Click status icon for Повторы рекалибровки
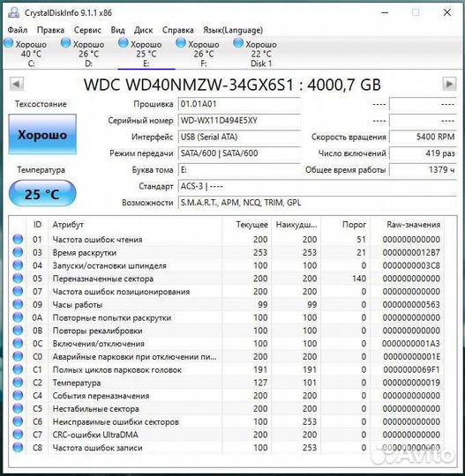The image size is (465, 476). pyautogui.click(x=18, y=331)
